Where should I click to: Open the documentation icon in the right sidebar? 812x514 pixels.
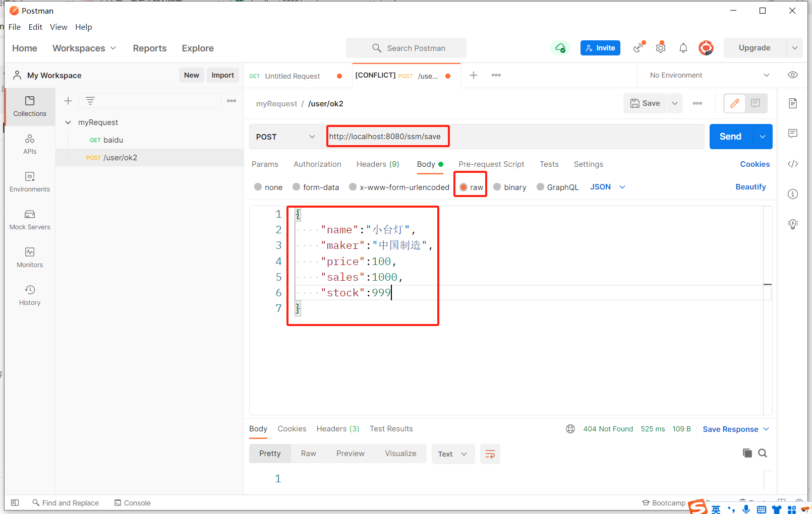point(793,103)
